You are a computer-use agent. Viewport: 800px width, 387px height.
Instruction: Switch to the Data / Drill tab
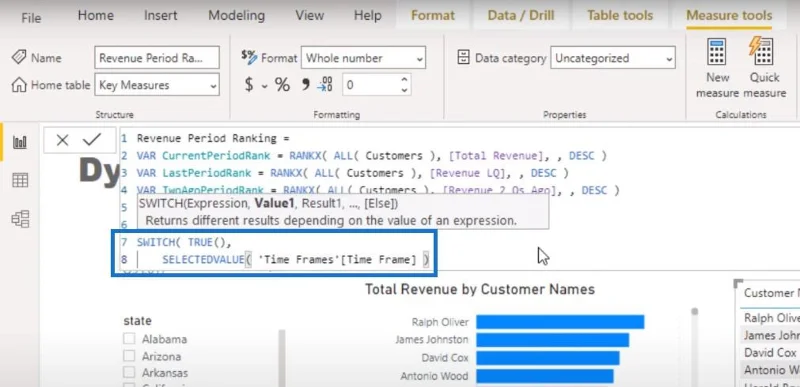coord(520,16)
